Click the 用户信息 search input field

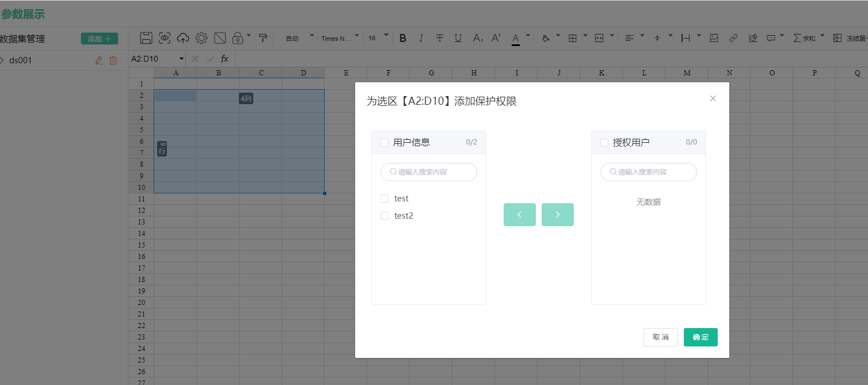pyautogui.click(x=429, y=172)
